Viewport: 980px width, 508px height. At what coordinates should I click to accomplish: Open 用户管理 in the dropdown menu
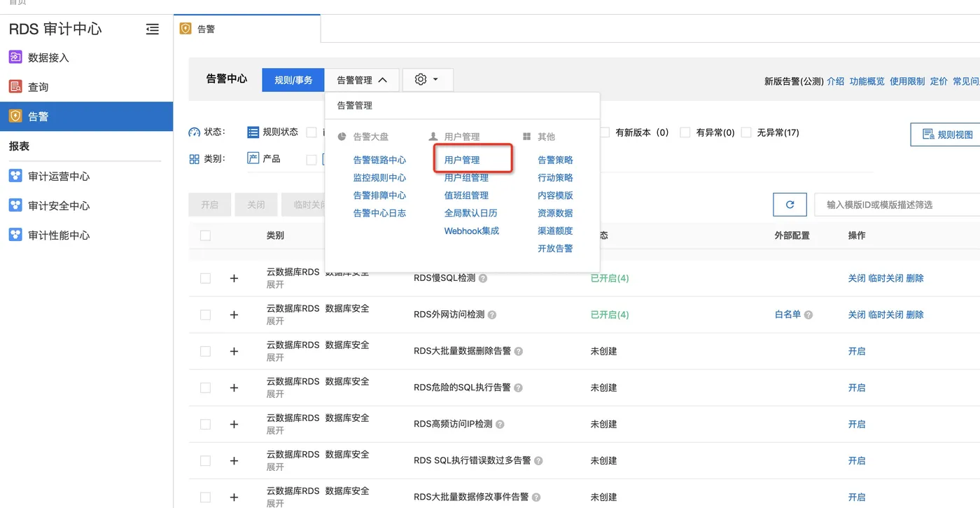click(462, 160)
